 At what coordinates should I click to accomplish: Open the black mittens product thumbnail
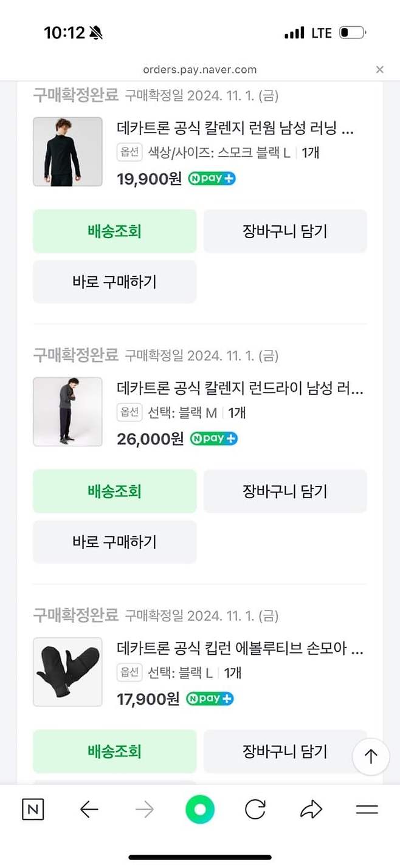click(67, 672)
